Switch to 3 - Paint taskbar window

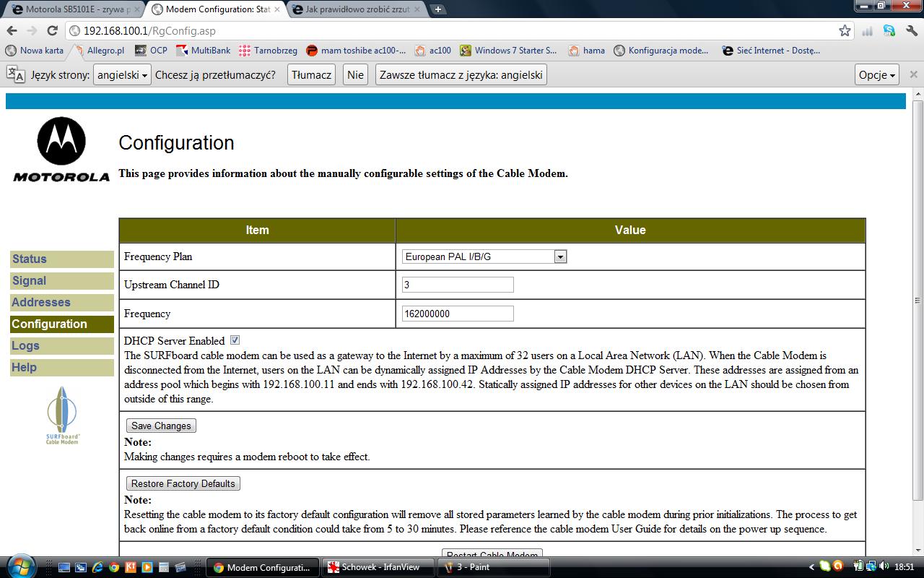(x=494, y=567)
